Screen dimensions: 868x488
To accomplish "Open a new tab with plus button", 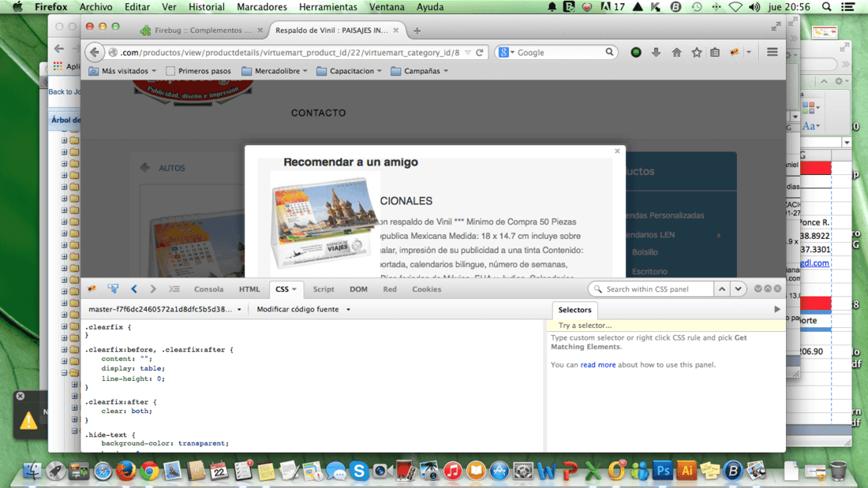I will coord(417,31).
